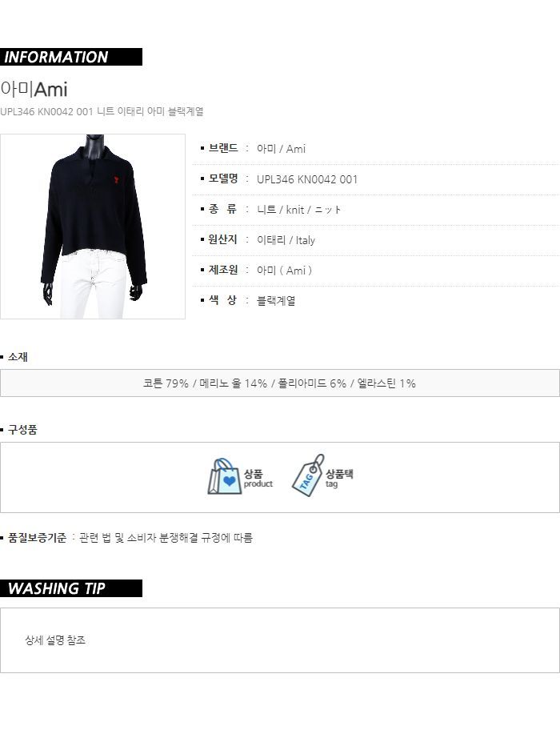
Task: Click the WASHING TIP header banner
Action: pos(71,588)
